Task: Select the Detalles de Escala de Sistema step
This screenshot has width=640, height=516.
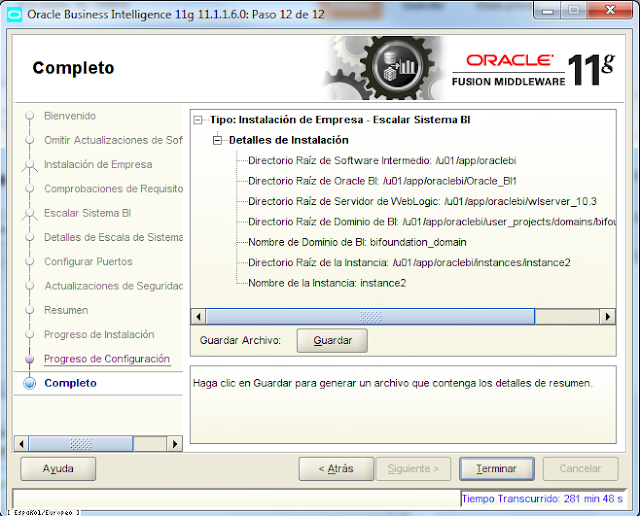Action: 113,238
